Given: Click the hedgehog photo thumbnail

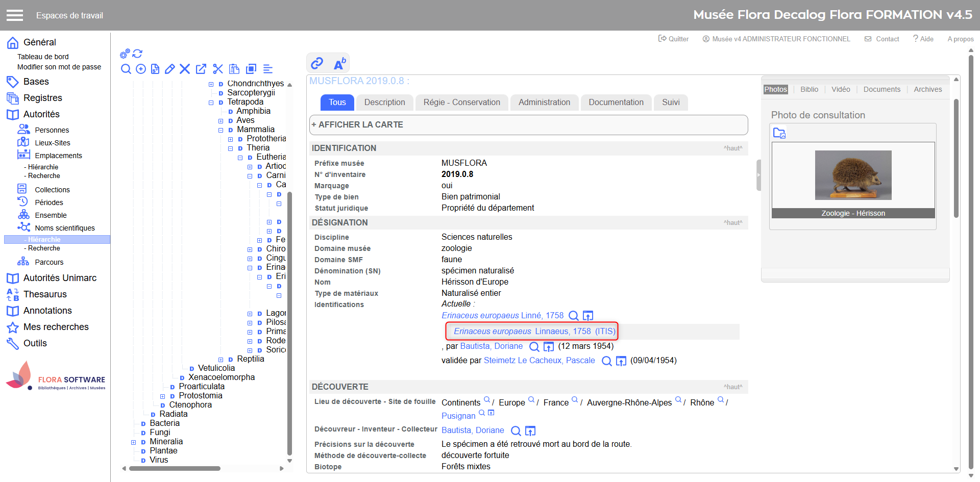Looking at the screenshot, I should tap(853, 175).
